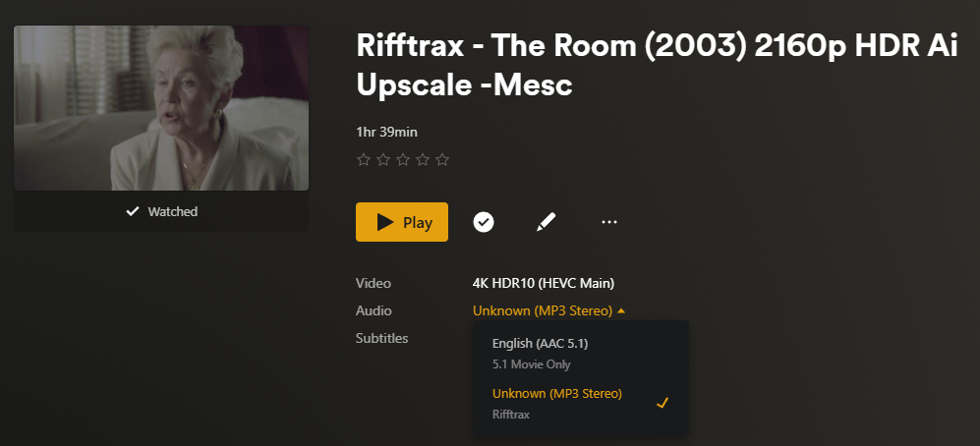Click the Watched label under the thumbnail

(172, 211)
